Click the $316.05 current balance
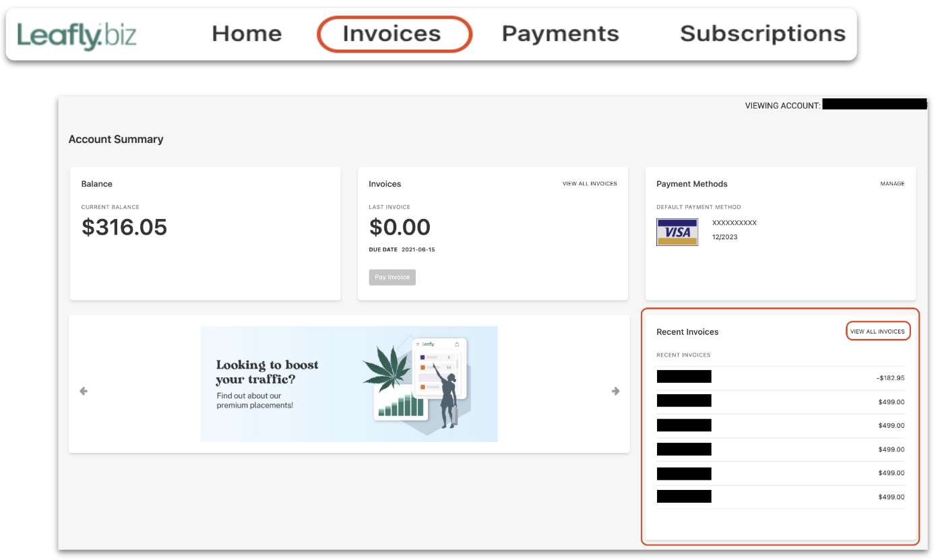The width and height of the screenshot is (938, 560). [x=124, y=227]
